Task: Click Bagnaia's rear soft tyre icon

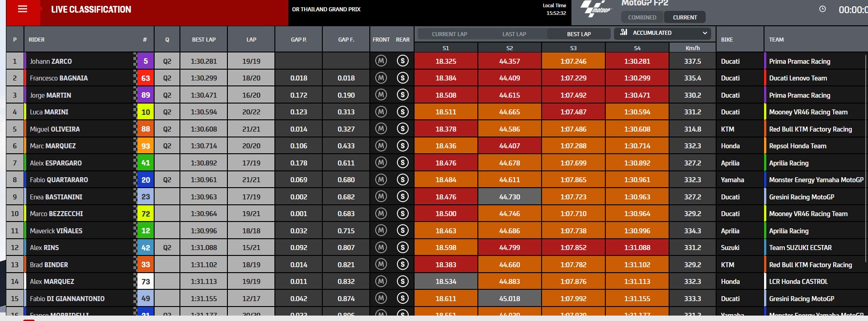Action: [x=402, y=78]
